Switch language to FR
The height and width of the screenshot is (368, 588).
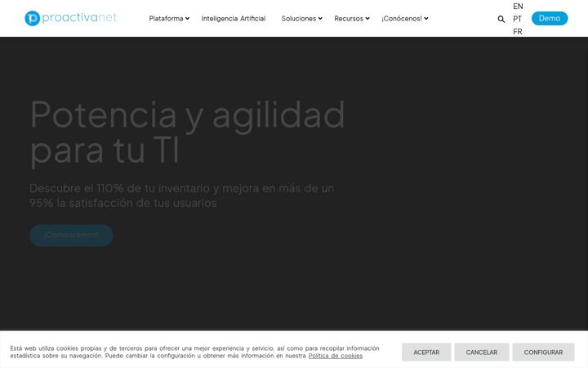click(x=518, y=32)
